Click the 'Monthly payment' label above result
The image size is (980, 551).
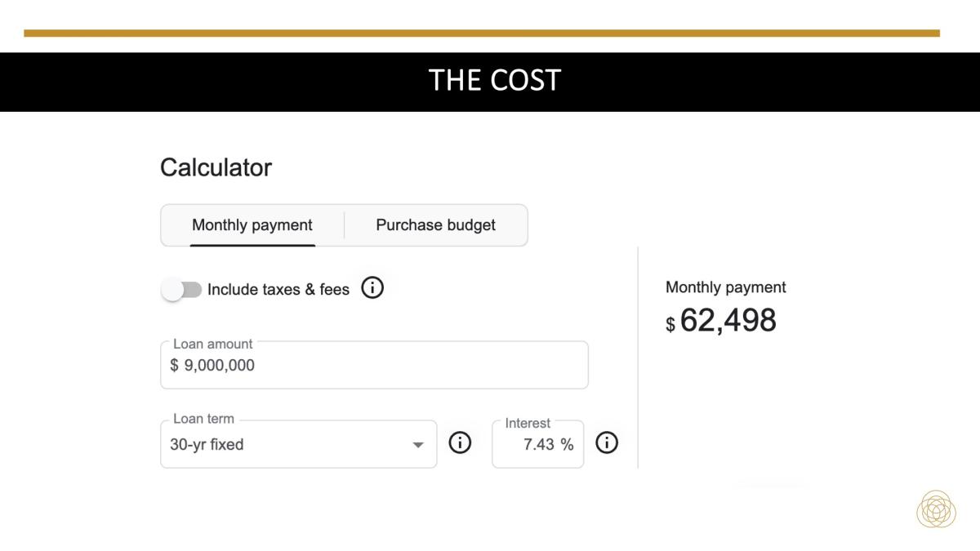[725, 287]
